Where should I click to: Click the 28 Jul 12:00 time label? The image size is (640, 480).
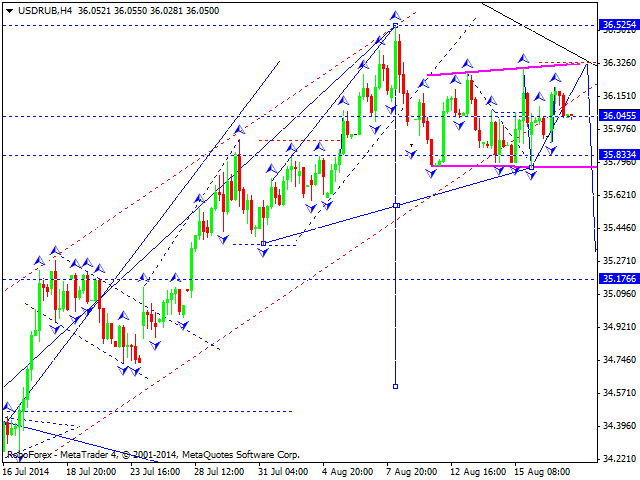tap(216, 470)
